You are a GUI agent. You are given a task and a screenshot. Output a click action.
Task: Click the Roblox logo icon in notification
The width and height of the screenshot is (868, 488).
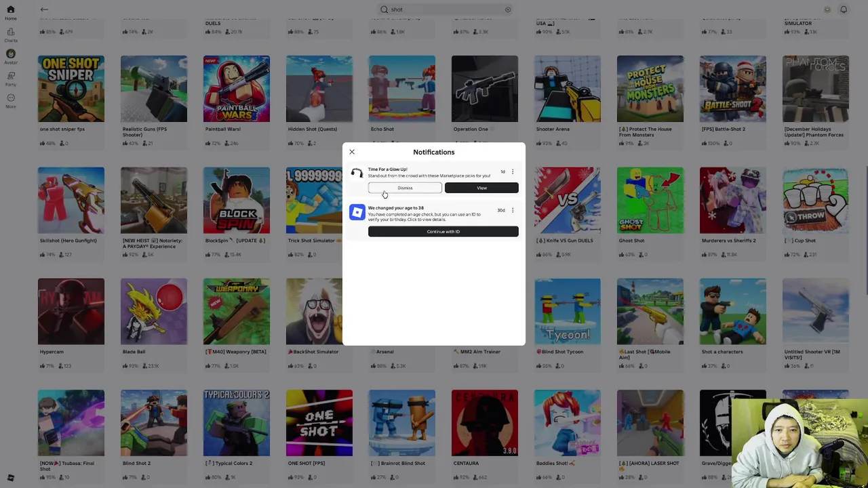357,212
